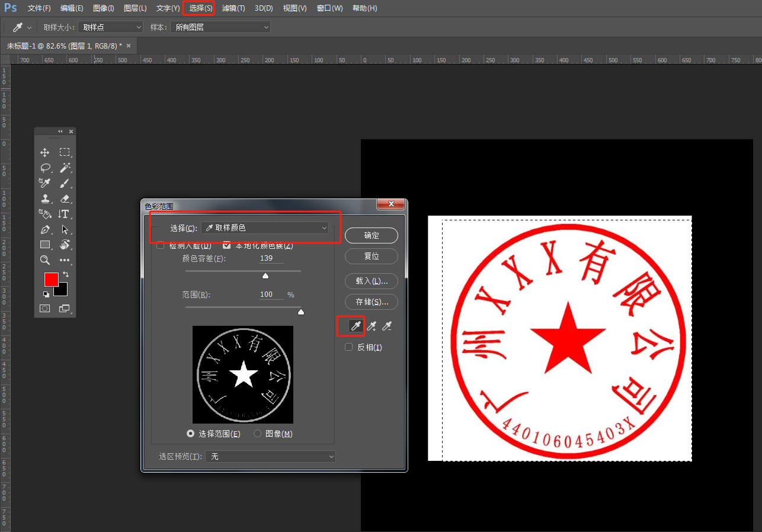Viewport: 762px width, 532px height.
Task: Select the Brush tool
Action: 65,183
